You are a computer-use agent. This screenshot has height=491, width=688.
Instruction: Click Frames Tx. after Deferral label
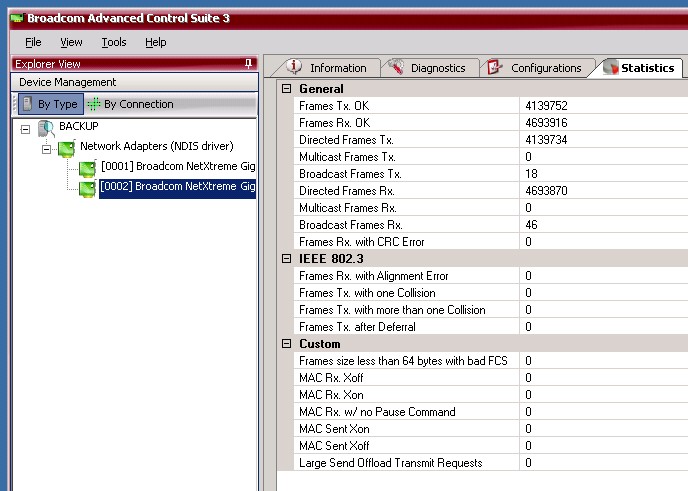357,327
